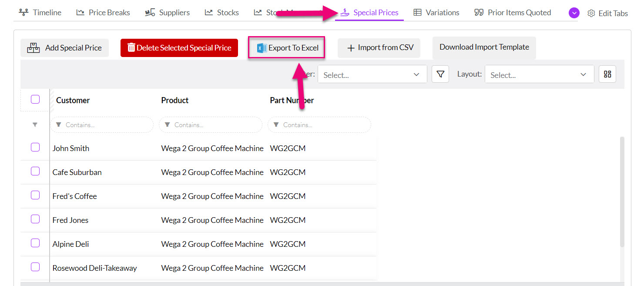The image size is (644, 286).
Task: Click the Excel icon on Export button
Action: [262, 48]
